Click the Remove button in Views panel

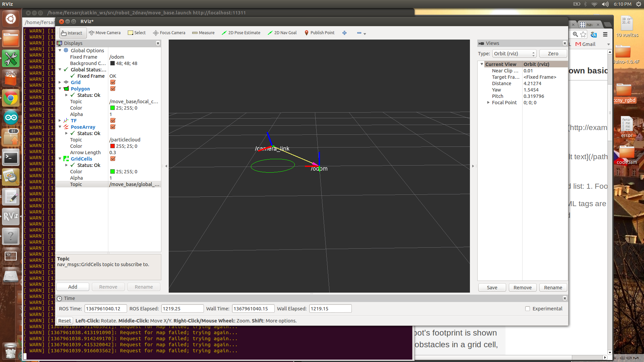(523, 288)
